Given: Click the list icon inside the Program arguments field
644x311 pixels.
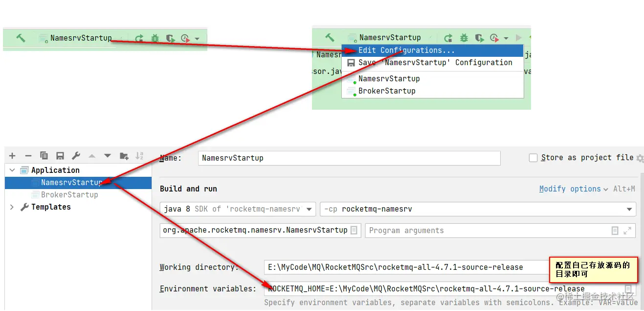Looking at the screenshot, I should [x=615, y=231].
